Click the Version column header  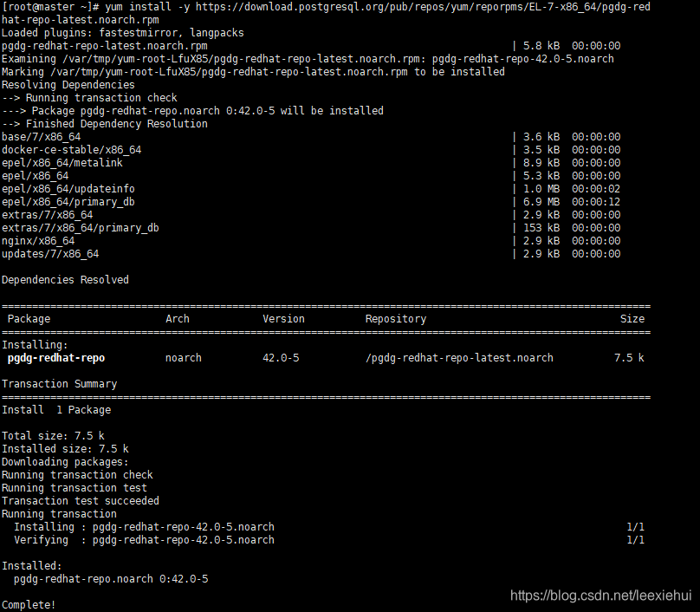[283, 319]
